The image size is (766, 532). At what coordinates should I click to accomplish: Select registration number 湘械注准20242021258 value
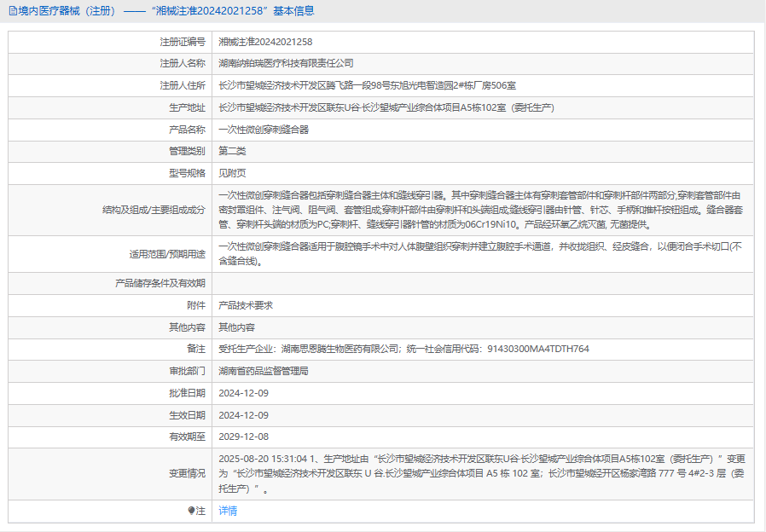pos(265,42)
